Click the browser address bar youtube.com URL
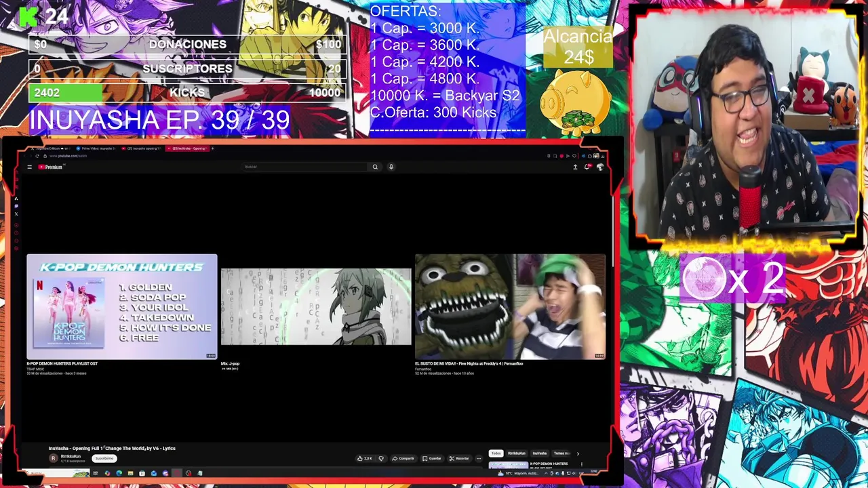This screenshot has width=868, height=488. click(x=68, y=156)
